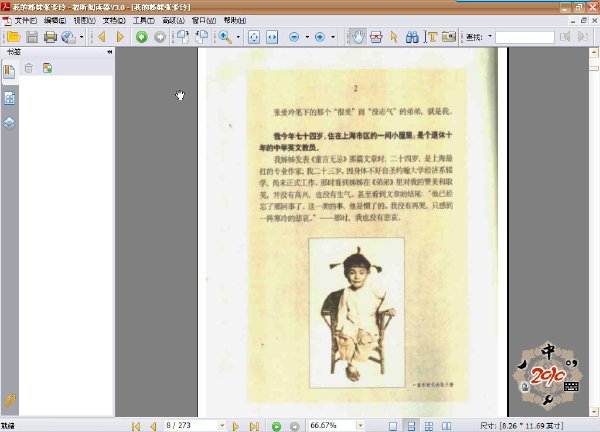600x432 pixels.
Task: Click the find text input field
Action: tap(525, 37)
